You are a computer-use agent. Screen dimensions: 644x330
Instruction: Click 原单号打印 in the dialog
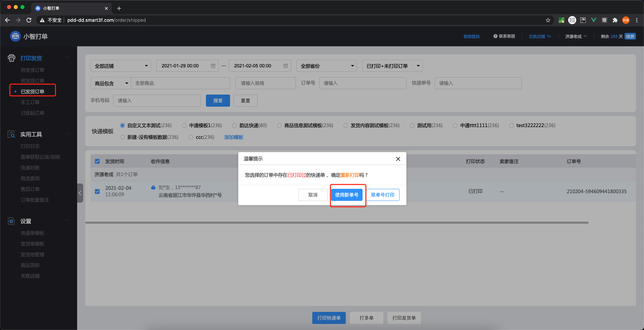(x=383, y=195)
